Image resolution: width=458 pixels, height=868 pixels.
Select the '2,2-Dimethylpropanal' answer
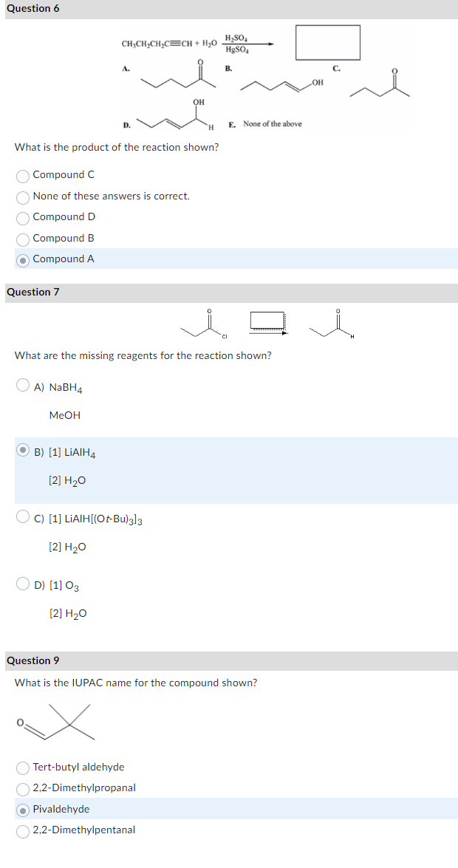(x=22, y=789)
